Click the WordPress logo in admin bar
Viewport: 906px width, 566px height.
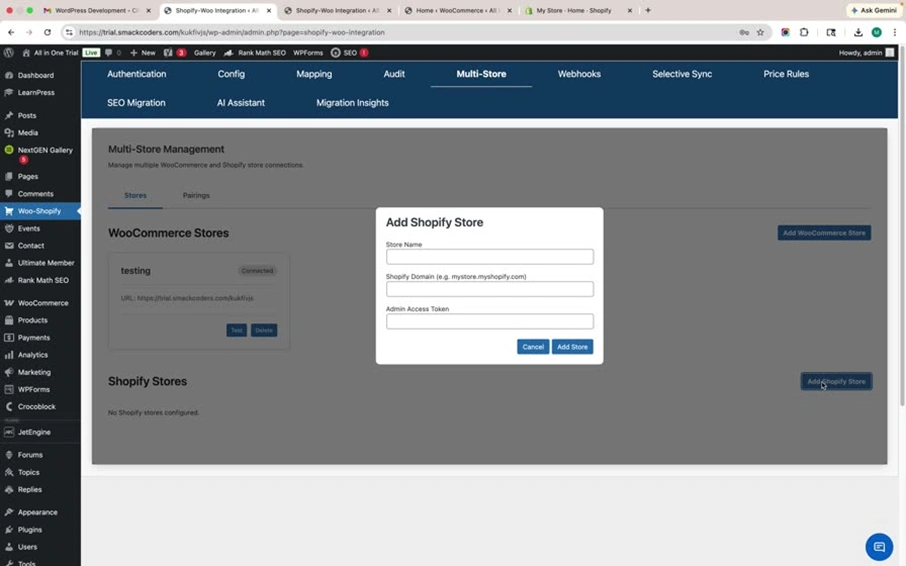(x=9, y=53)
